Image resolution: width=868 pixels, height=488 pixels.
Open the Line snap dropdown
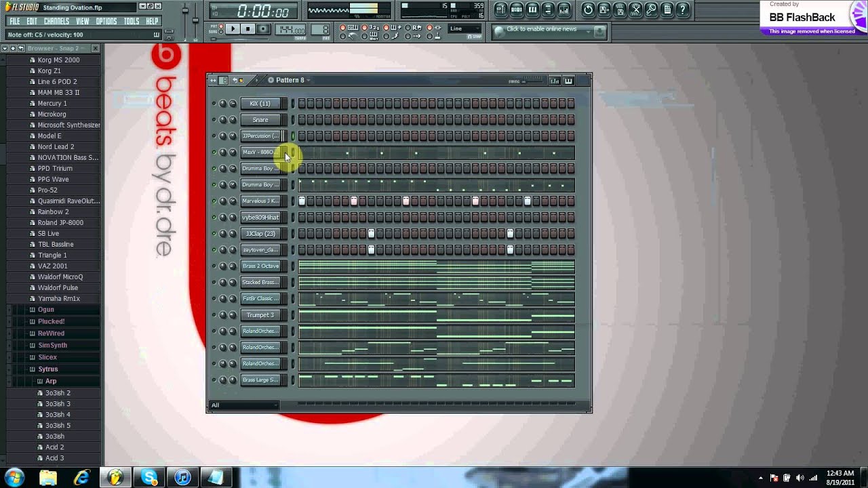[x=465, y=28]
